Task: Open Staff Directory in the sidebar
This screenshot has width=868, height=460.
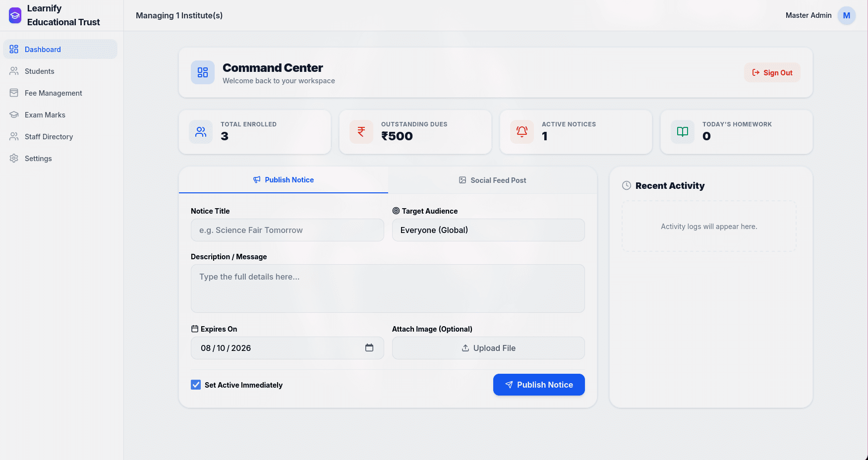Action: point(60,136)
